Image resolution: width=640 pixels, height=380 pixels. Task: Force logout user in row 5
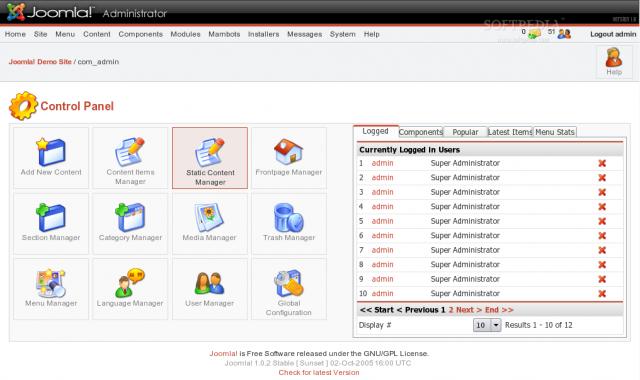tap(602, 221)
